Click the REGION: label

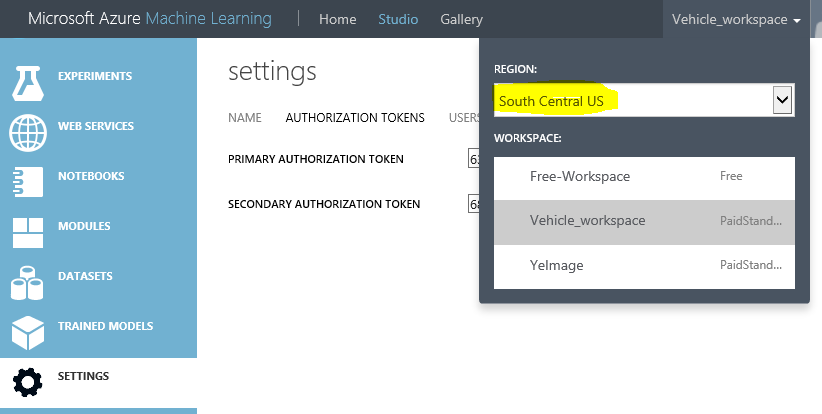[515, 69]
